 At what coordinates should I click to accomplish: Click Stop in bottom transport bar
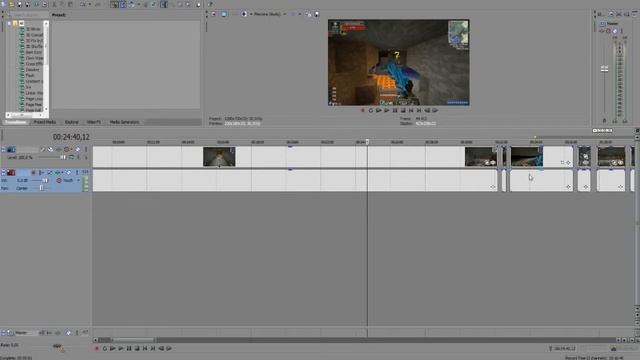pyautogui.click(x=137, y=349)
